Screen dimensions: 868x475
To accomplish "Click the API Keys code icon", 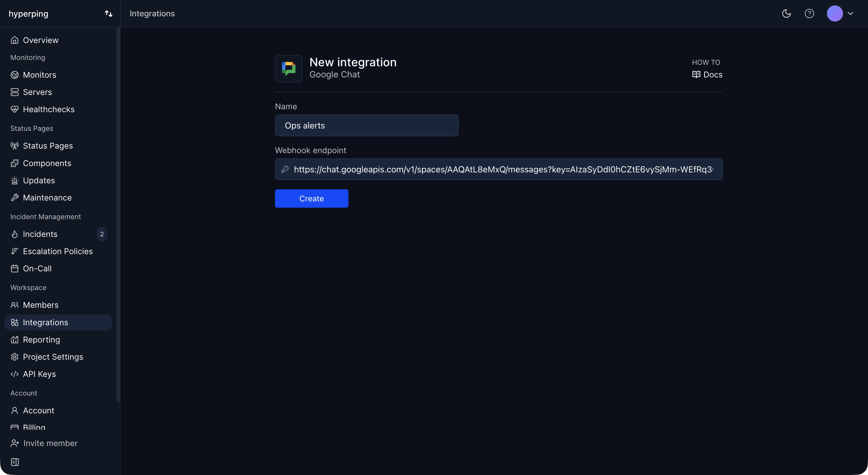I will pos(14,374).
